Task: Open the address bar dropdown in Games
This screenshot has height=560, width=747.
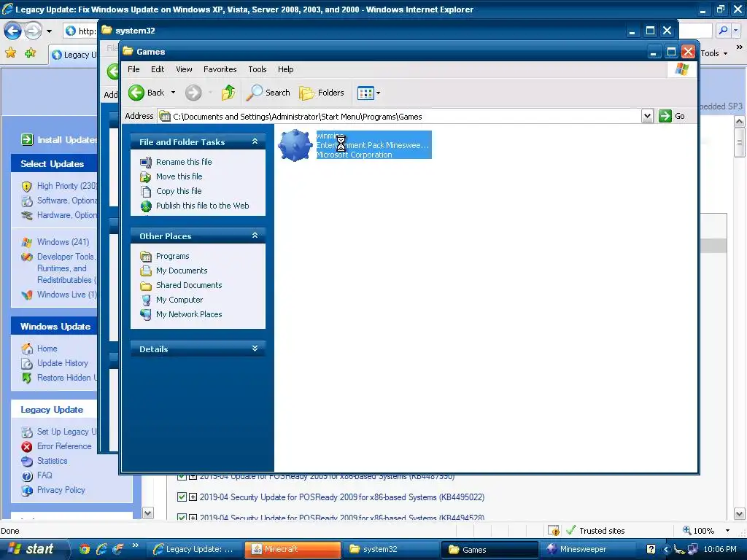Action: pos(647,116)
